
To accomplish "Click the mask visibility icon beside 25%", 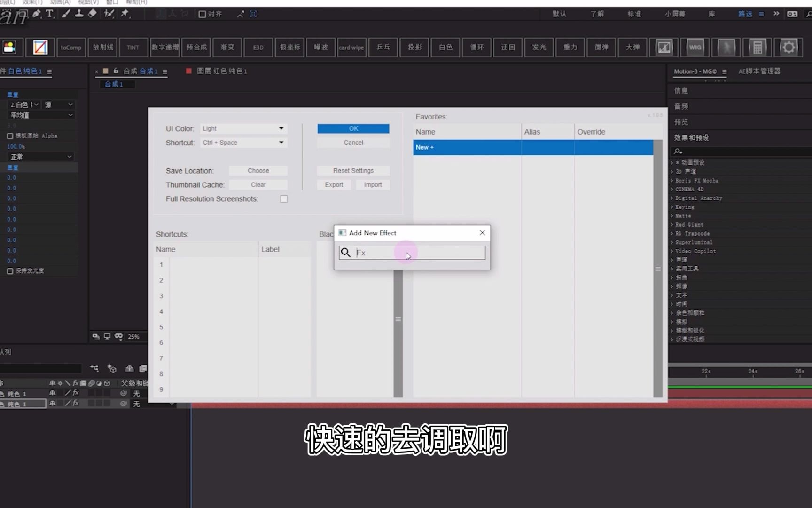I will click(118, 336).
